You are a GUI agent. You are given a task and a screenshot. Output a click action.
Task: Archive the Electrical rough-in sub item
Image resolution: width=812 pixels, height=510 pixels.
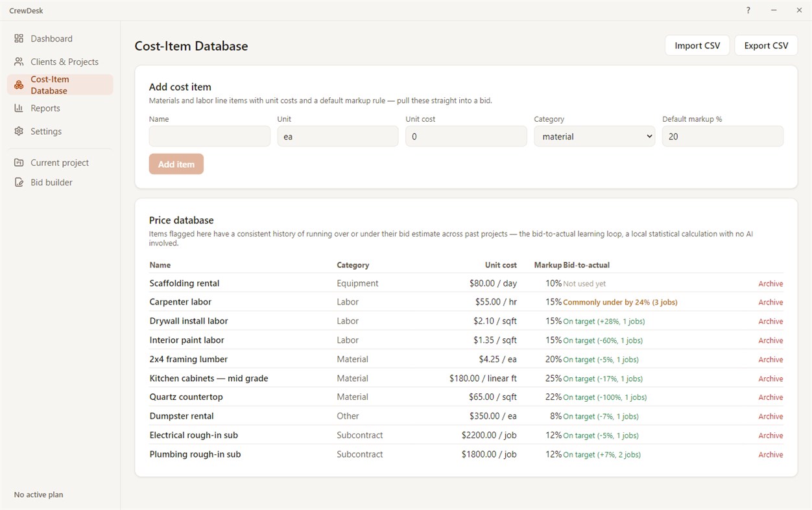[x=770, y=436]
